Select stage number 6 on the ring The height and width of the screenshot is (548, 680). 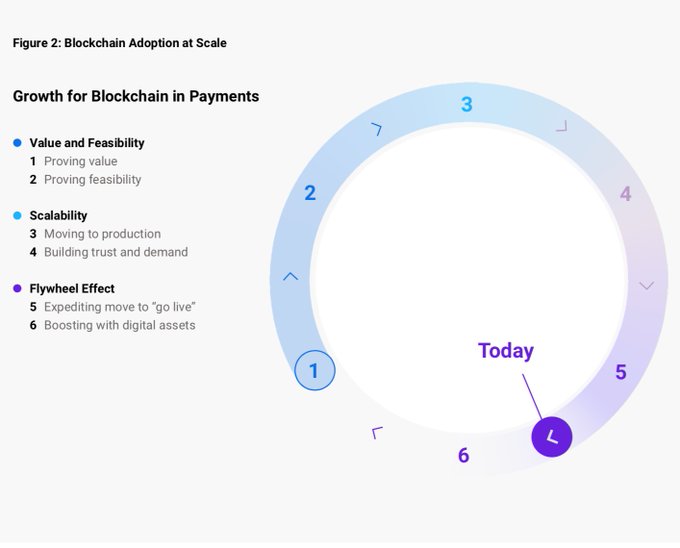(463, 455)
